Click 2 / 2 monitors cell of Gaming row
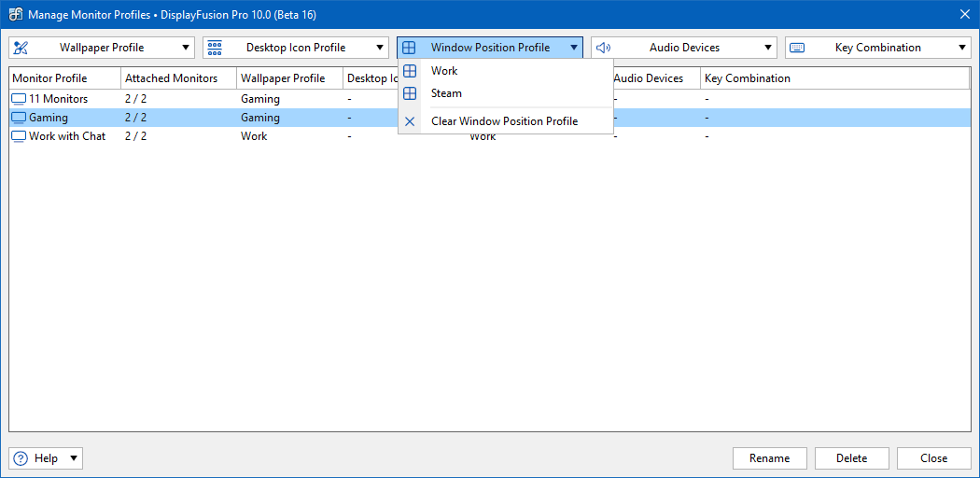This screenshot has height=478, width=980. 135,118
